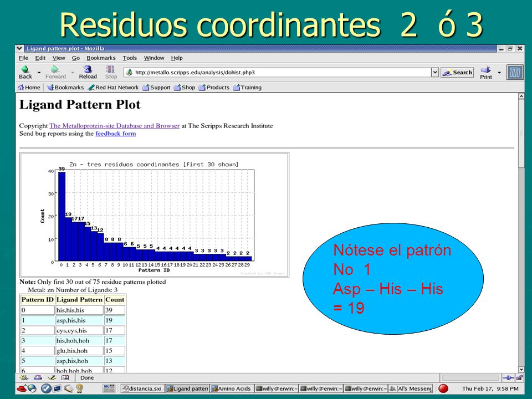Click the 'asp,his,his' ligand pattern cell
This screenshot has width=532, height=399.
(x=79, y=320)
